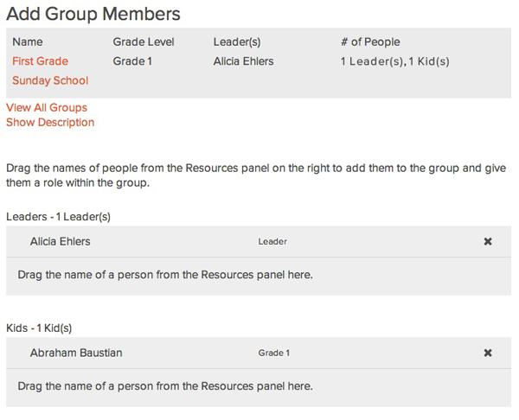
Task: Remove Alicia Ehlers from the Leaders list
Action: 488,242
